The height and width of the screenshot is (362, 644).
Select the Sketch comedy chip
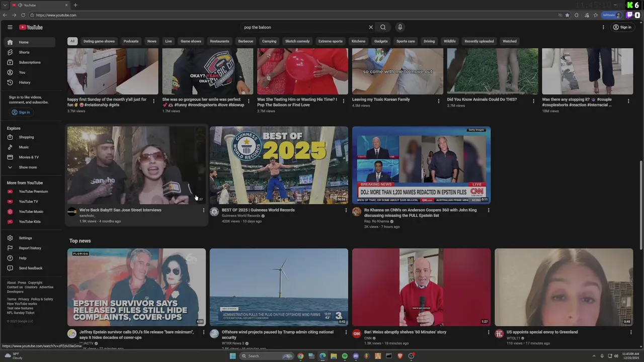[297, 41]
